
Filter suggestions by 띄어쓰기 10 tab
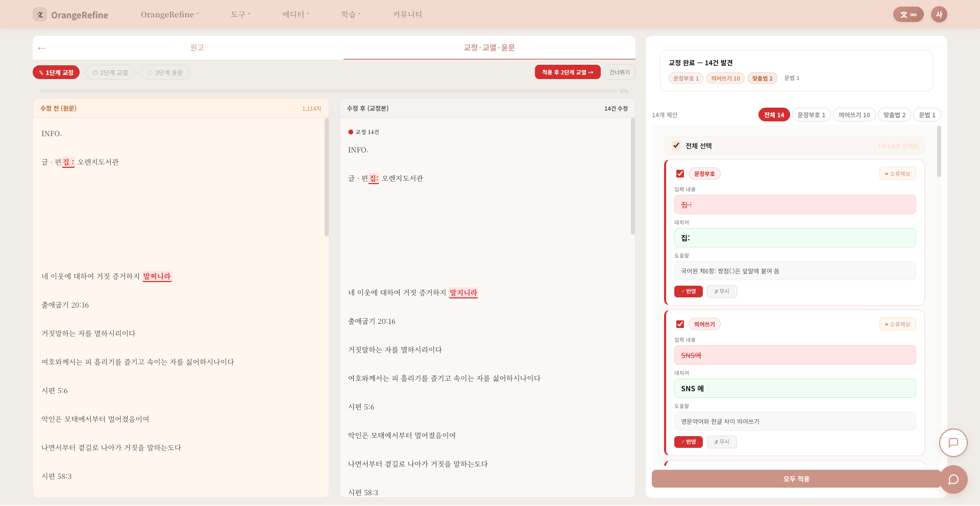click(x=854, y=115)
